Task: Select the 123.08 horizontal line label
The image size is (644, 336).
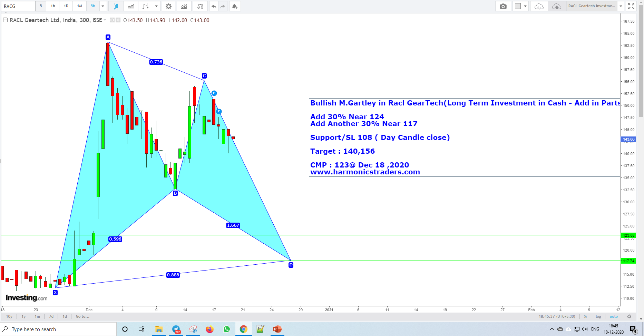Action: [628, 235]
